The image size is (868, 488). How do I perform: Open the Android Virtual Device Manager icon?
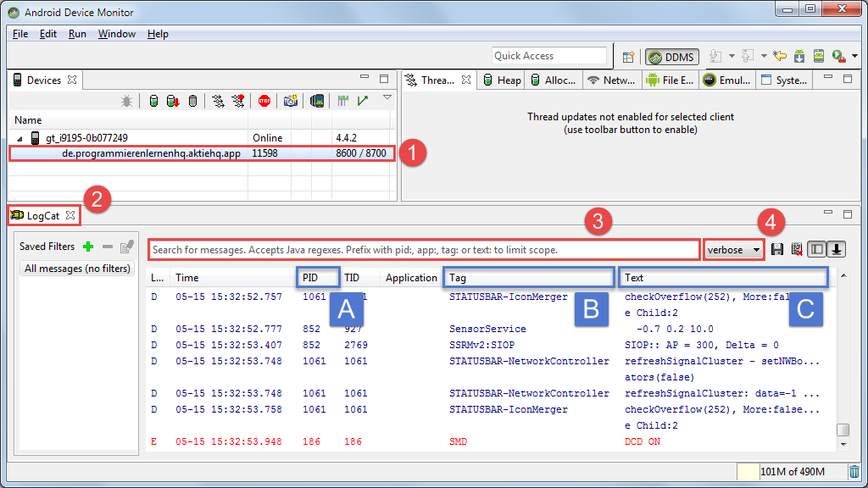tap(819, 56)
